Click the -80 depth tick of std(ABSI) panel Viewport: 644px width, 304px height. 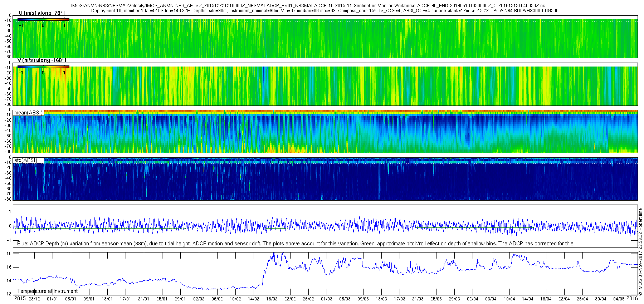coord(8,199)
